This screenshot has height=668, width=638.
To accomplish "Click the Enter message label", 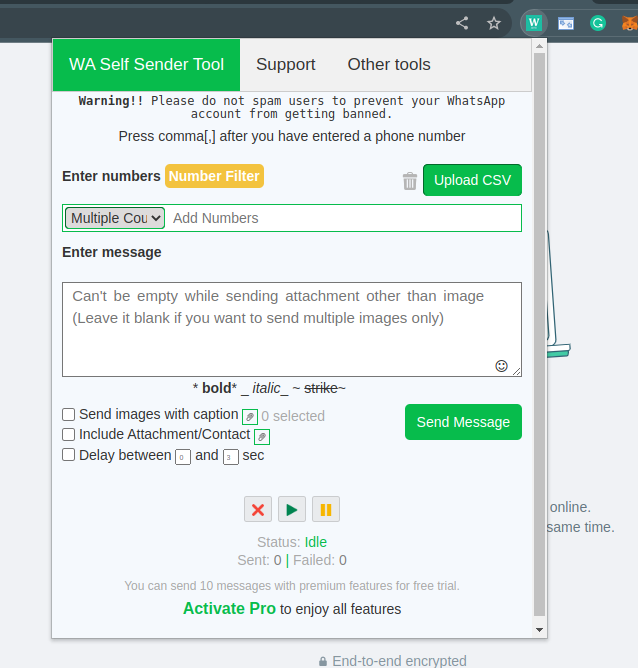I will pos(112,252).
